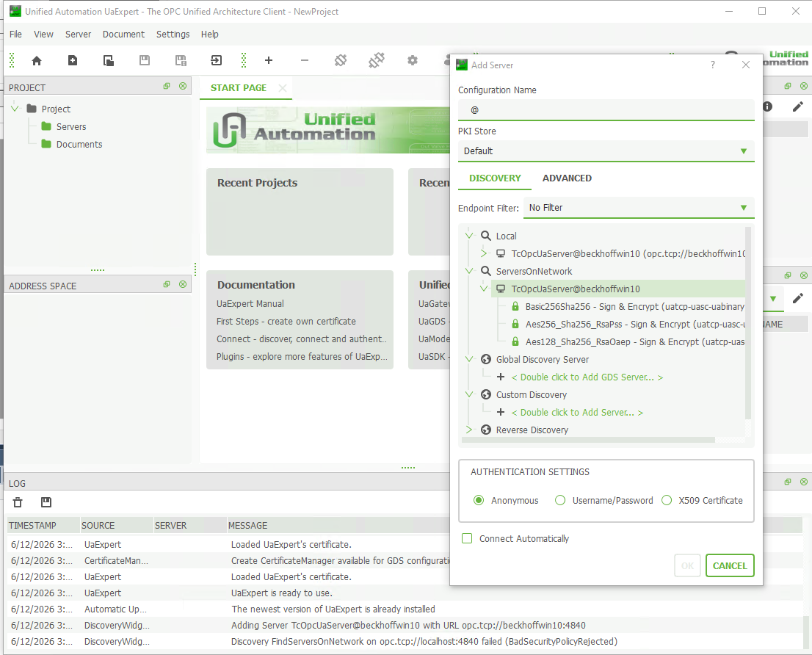Select Username/Password authentication
This screenshot has height=655, width=812.
click(559, 500)
